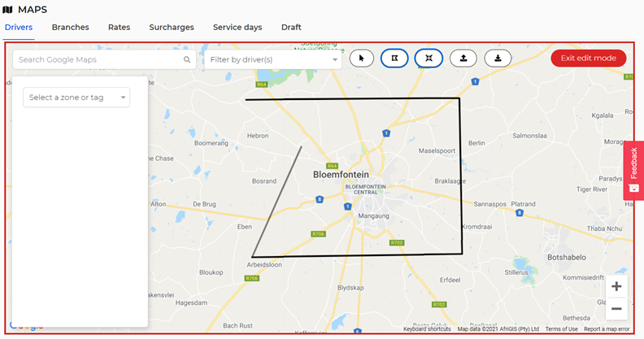Click the Bach Rust place label
The image size is (644, 339).
(x=237, y=325)
